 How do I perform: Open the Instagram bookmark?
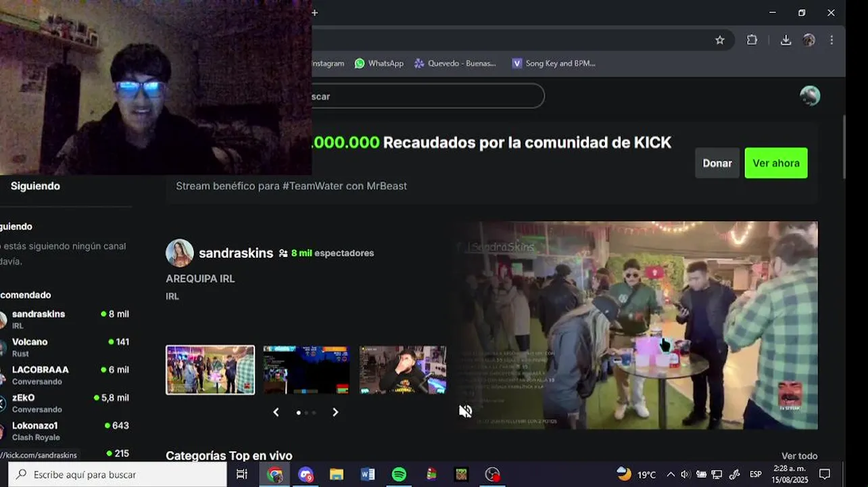328,63
